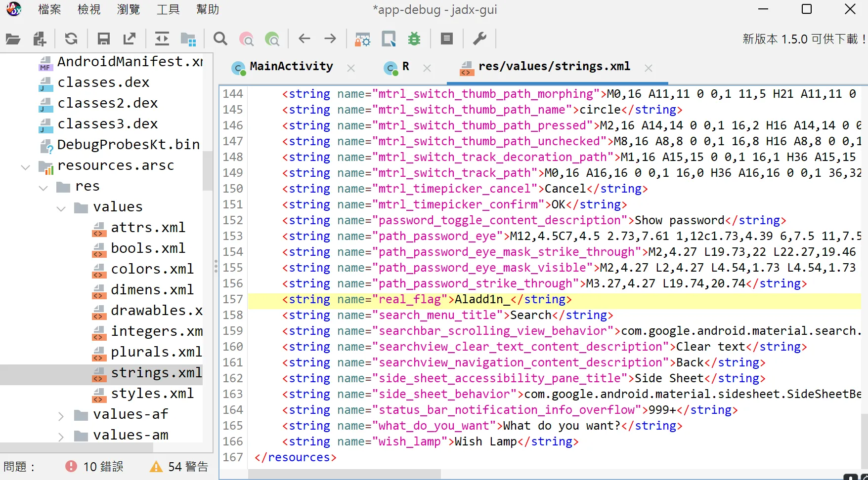Open file with the folder toolbar icon

point(13,39)
